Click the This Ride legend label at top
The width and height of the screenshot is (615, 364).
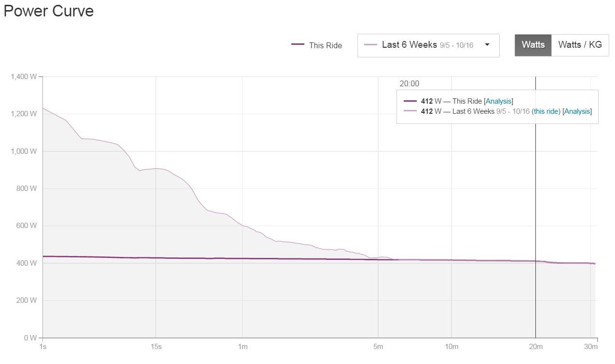coord(325,45)
